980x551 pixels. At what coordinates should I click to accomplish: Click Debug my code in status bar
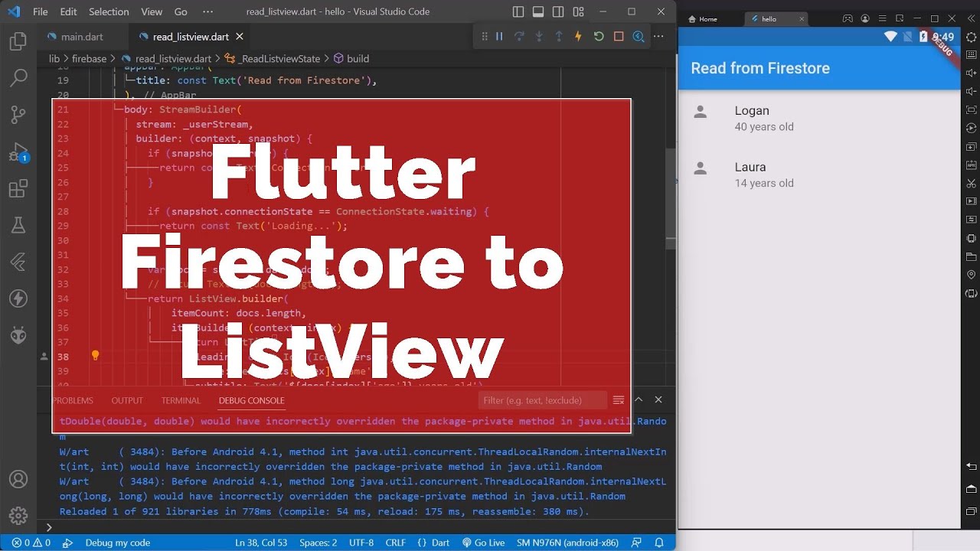pyautogui.click(x=117, y=543)
